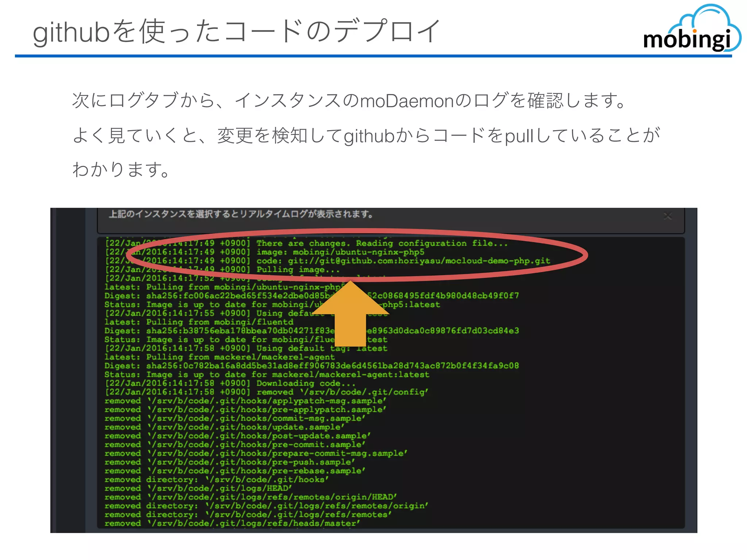
Task: Select removed line for hooks/pre-push.sample
Action: [230, 462]
